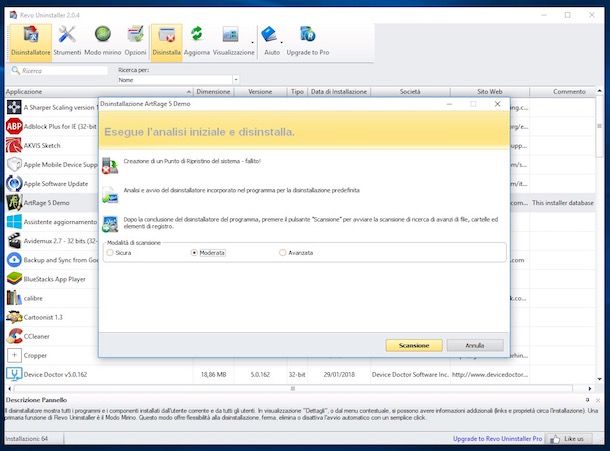The width and height of the screenshot is (610, 451).
Task: Select A Sharper Scaling app icon
Action: pyautogui.click(x=14, y=107)
